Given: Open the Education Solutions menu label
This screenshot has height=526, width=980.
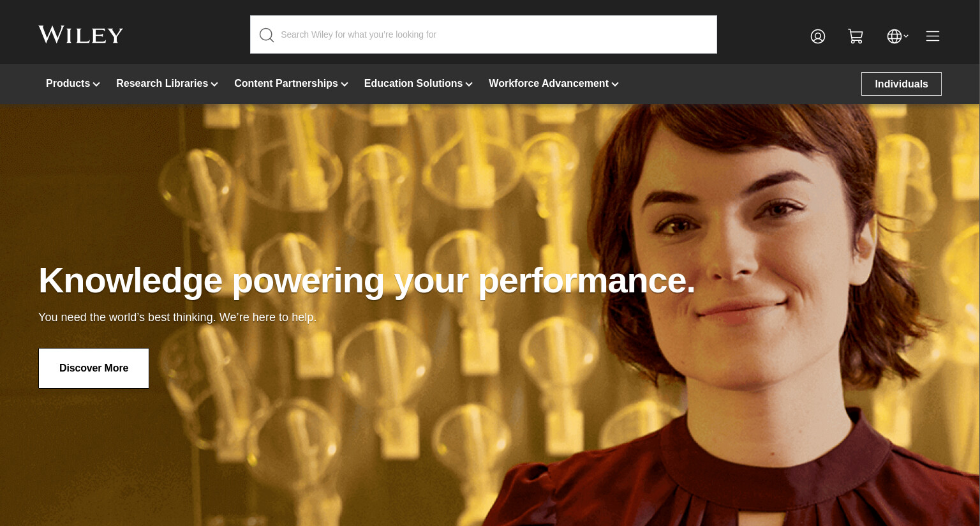Looking at the screenshot, I should (x=413, y=84).
